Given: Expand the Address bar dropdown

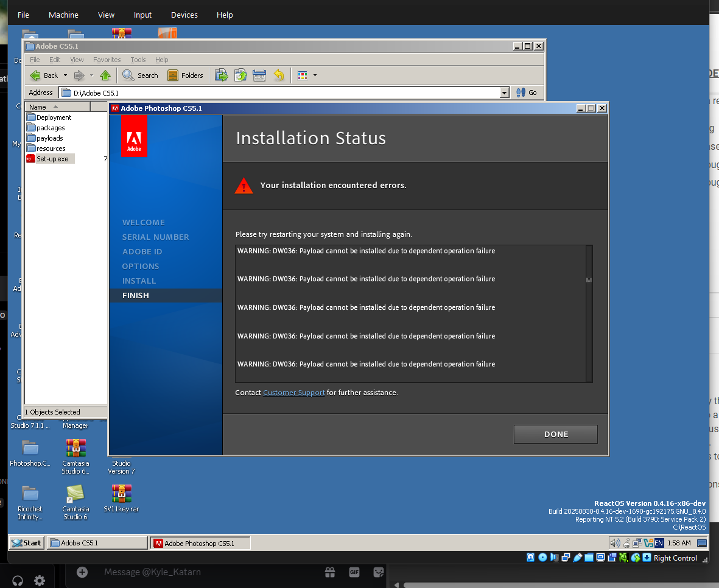Looking at the screenshot, I should click(x=505, y=93).
